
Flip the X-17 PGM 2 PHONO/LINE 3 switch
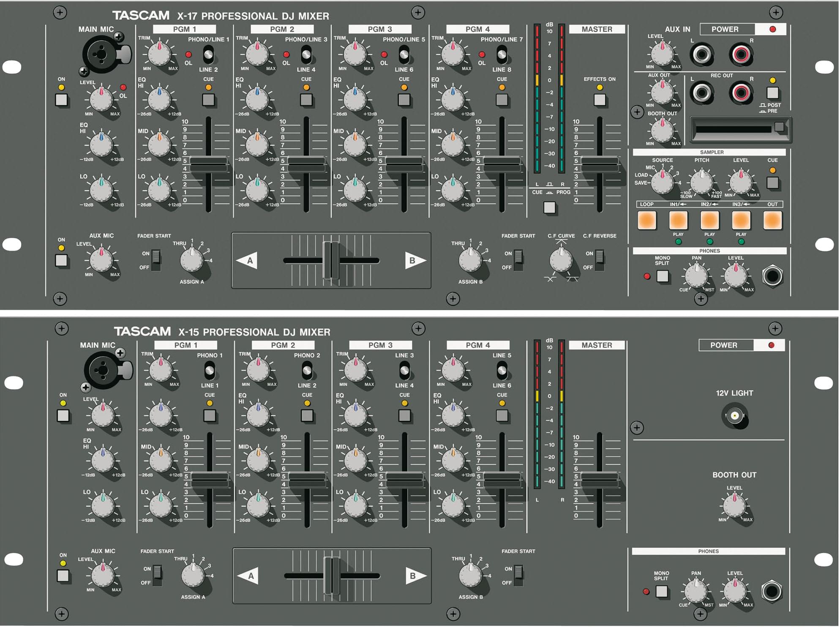point(306,55)
